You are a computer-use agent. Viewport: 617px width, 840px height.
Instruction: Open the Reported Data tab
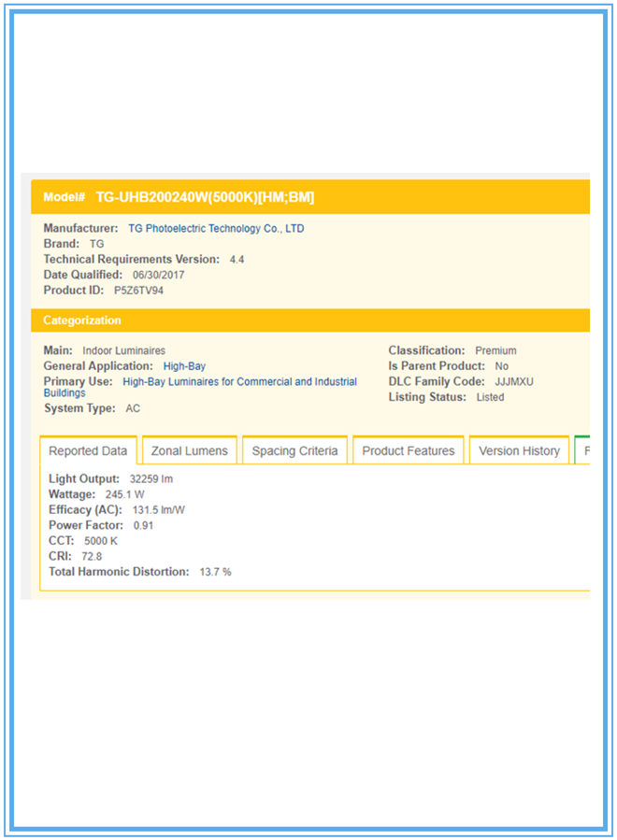coord(88,450)
